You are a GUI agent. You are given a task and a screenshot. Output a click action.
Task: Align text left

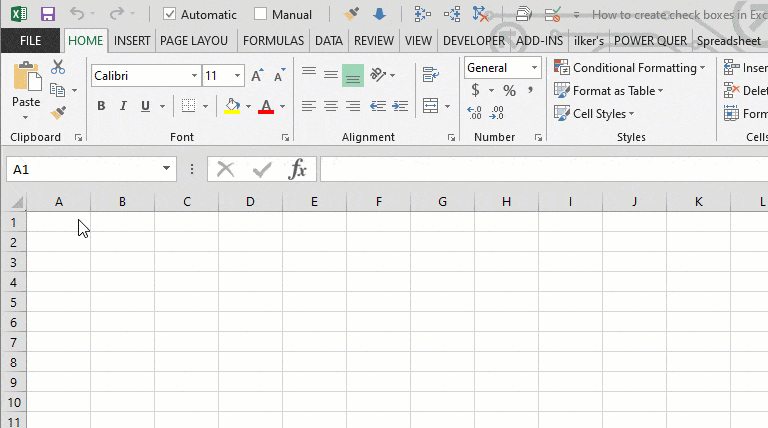(309, 106)
